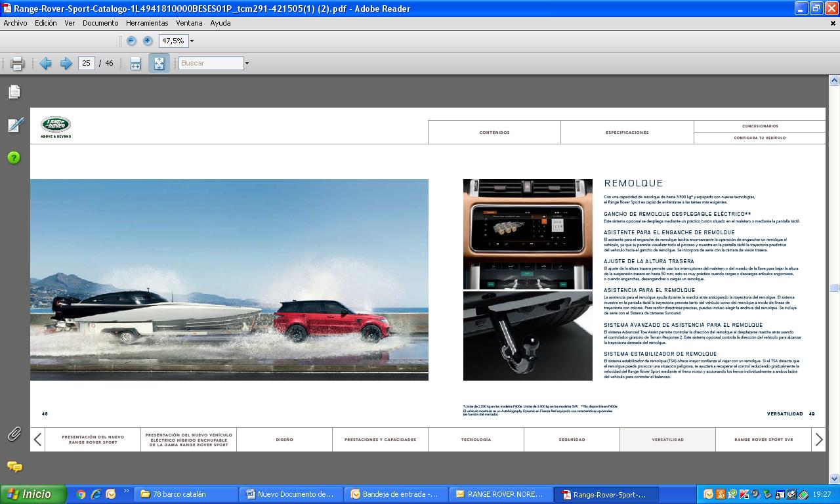Viewport: 840px width, 504px height.
Task: Click the CONTENIDOS link in PDF
Action: [494, 133]
